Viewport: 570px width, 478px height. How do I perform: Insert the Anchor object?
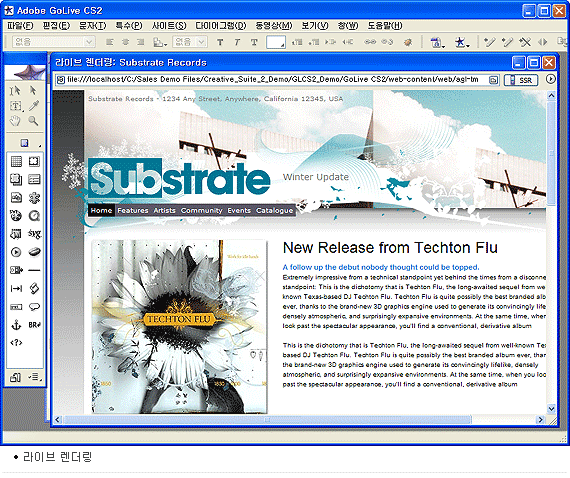pyautogui.click(x=16, y=325)
